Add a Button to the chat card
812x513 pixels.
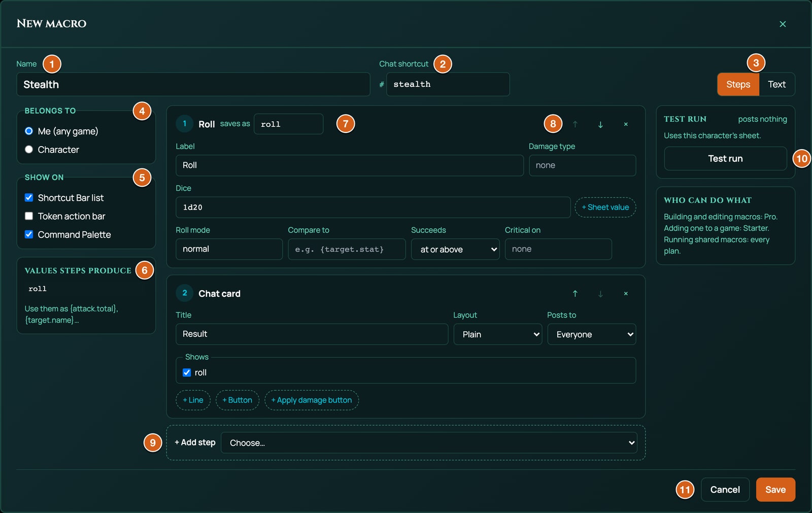point(237,400)
